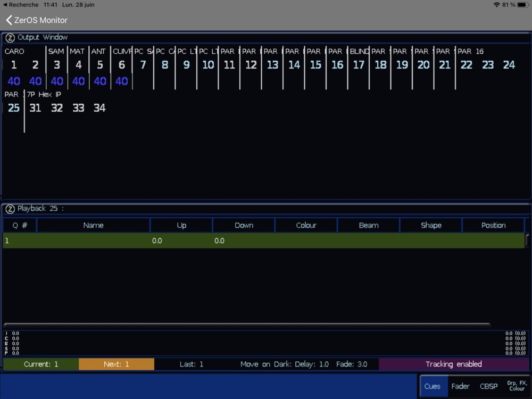Tap the Wi-Fi status icon
This screenshot has height=399, width=532.
(496, 5)
